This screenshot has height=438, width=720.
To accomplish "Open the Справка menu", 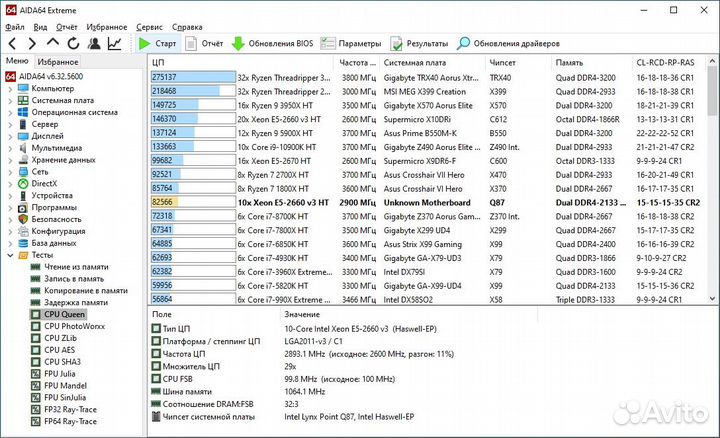I will point(187,27).
